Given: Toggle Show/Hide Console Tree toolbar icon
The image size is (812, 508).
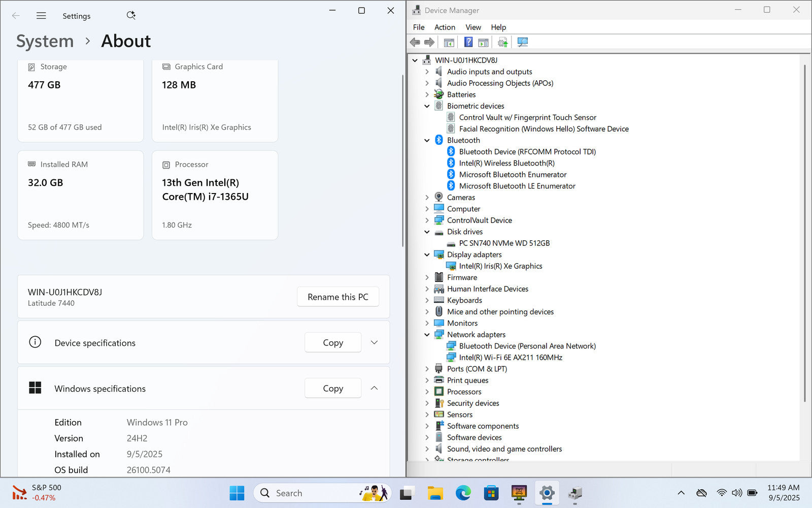Looking at the screenshot, I should tap(449, 42).
